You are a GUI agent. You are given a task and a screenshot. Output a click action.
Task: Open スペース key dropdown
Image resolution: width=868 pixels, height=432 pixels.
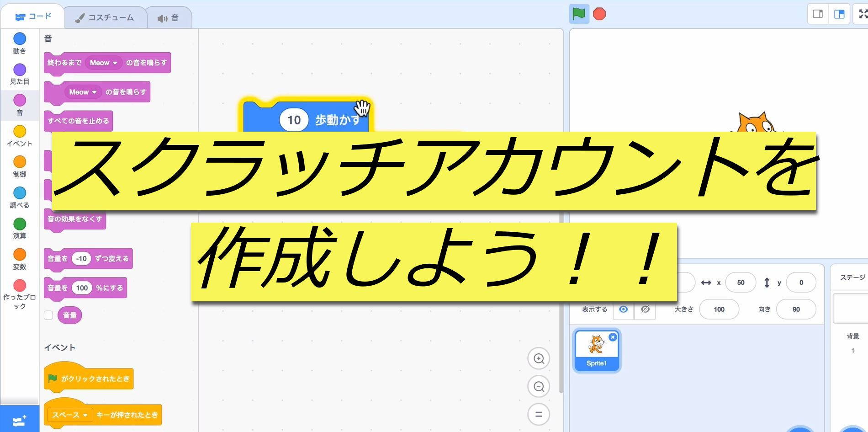[x=70, y=415]
